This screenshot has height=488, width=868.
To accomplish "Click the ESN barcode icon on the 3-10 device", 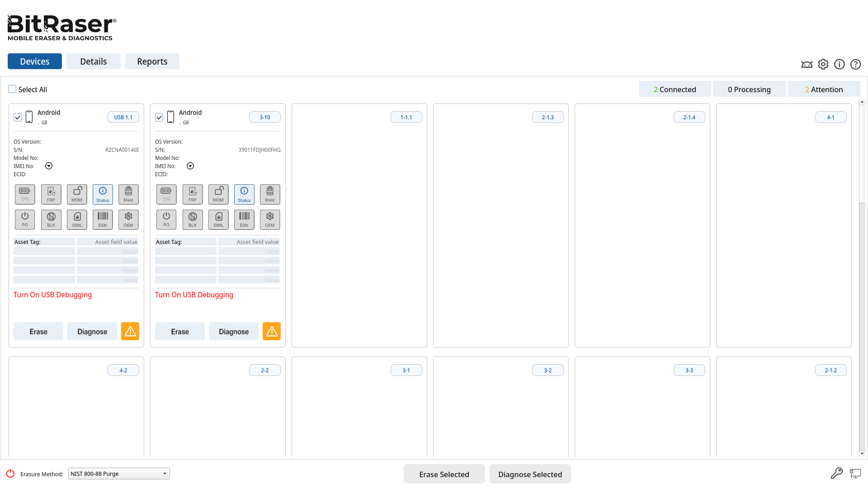I will pos(244,220).
